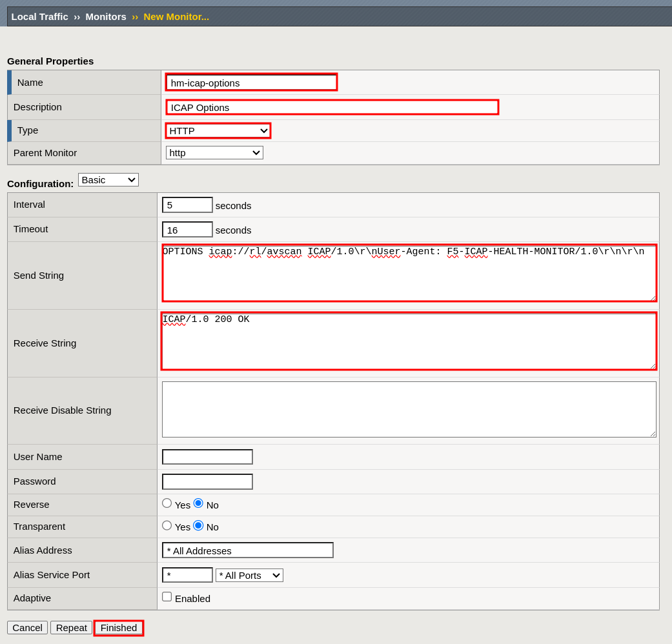The width and height of the screenshot is (672, 644).
Task: Open the Type dropdown showing HTTP
Action: point(218,131)
